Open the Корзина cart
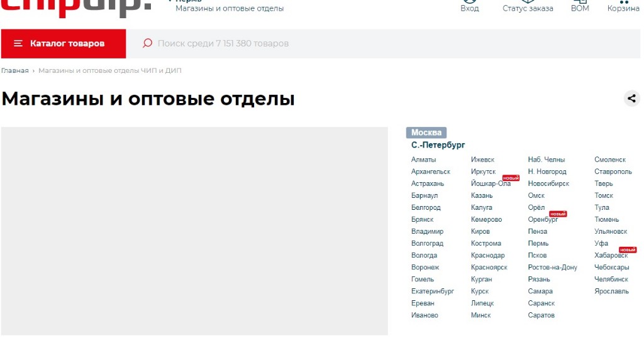 (623, 6)
